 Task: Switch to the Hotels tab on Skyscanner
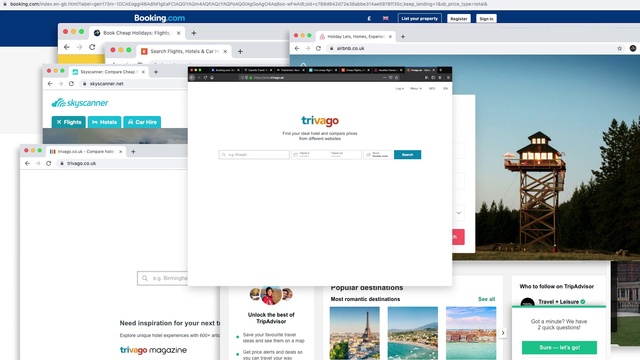pos(104,122)
